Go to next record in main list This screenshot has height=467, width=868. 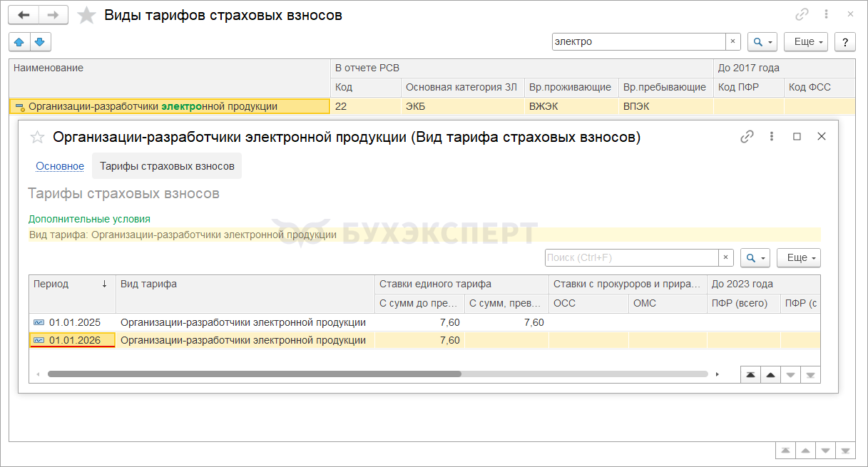[x=825, y=451]
